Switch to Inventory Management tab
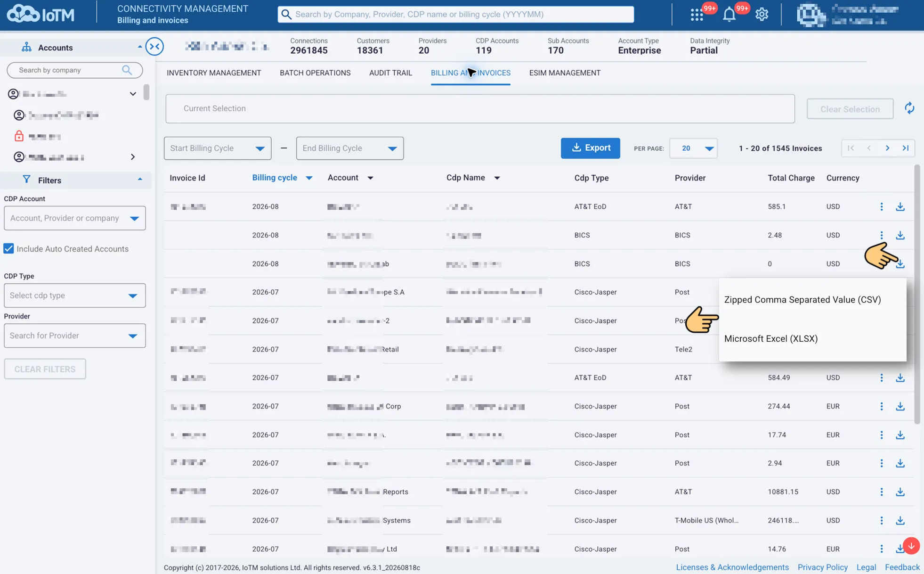Viewport: 924px width, 574px height. (214, 73)
